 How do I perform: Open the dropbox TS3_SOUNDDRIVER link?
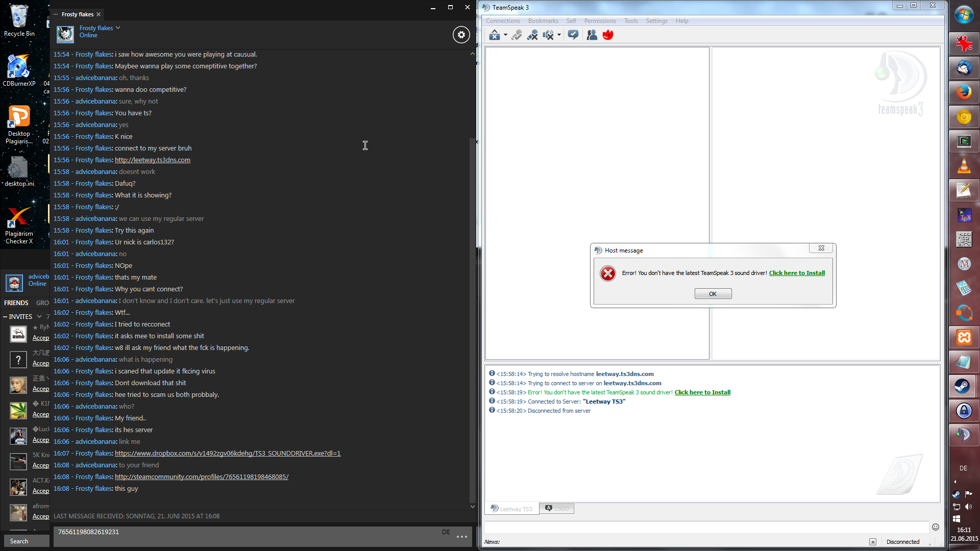click(x=228, y=453)
